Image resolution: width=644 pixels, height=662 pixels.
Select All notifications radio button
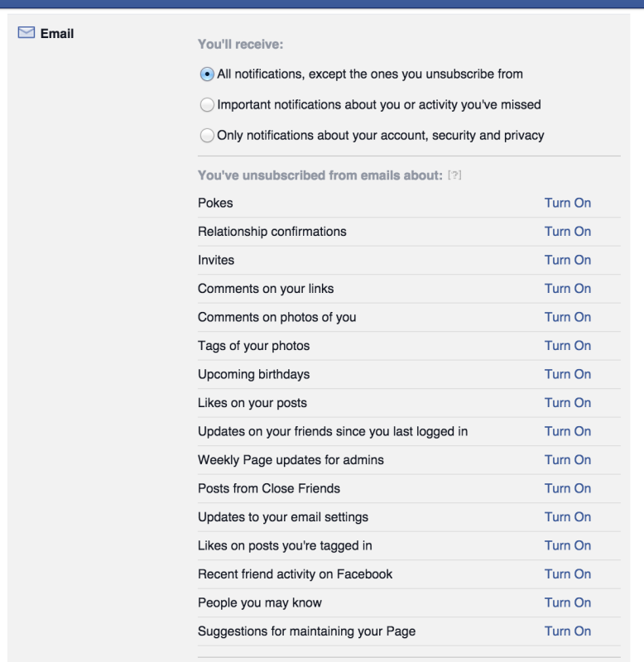207,74
